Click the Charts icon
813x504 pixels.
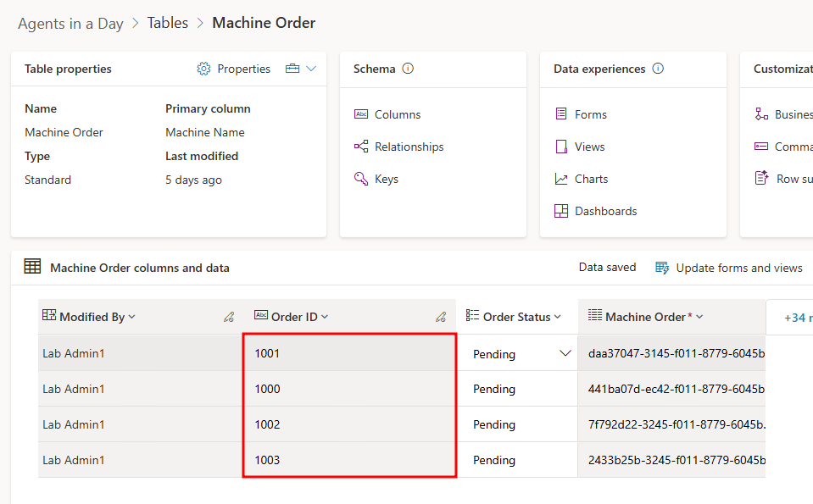561,179
